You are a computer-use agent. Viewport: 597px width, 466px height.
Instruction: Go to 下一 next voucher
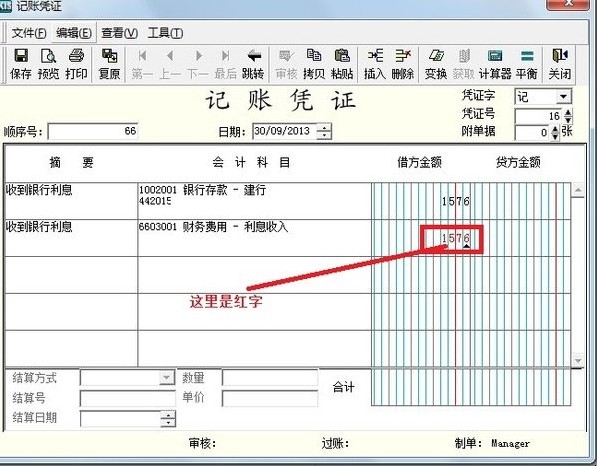(x=198, y=64)
